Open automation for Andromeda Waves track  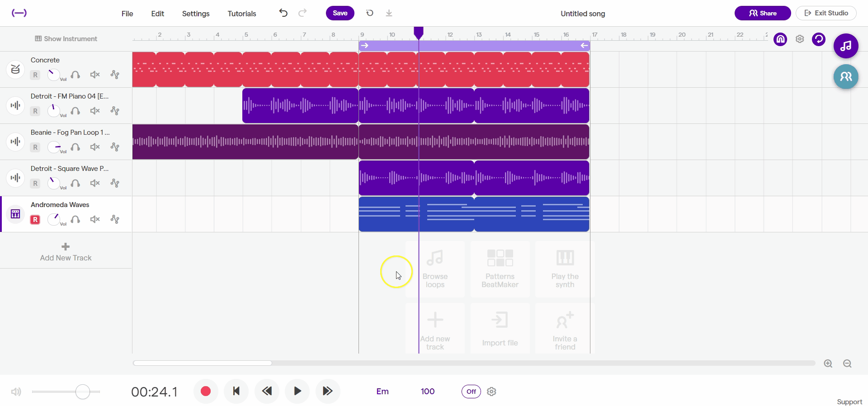tap(115, 219)
